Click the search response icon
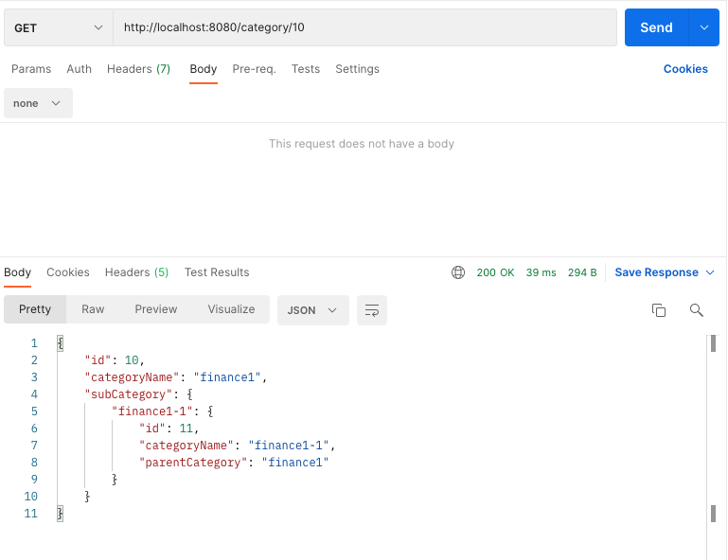728x560 pixels. tap(696, 310)
